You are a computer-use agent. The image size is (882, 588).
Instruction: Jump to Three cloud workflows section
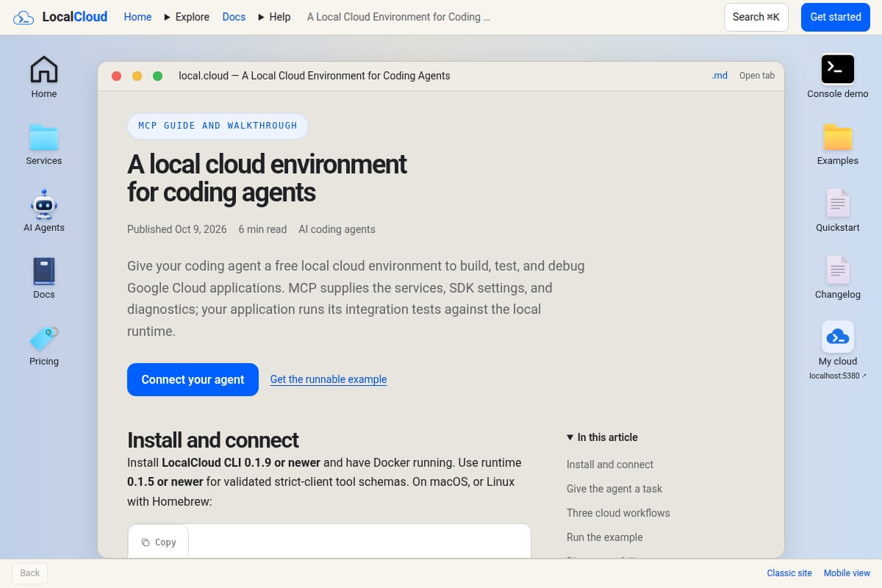(618, 513)
